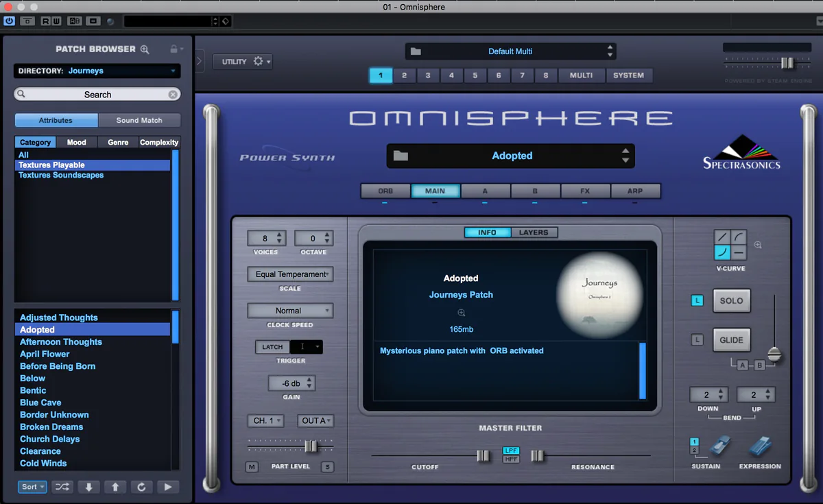Collapse the browser with the side arrow
Screen dimensions: 823x504
point(200,61)
